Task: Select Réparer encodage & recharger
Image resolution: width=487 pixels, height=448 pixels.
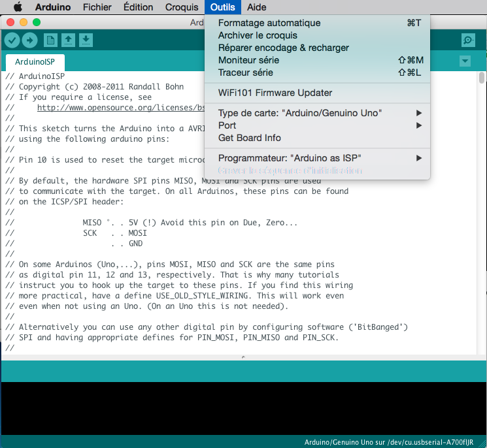Action: (317, 48)
